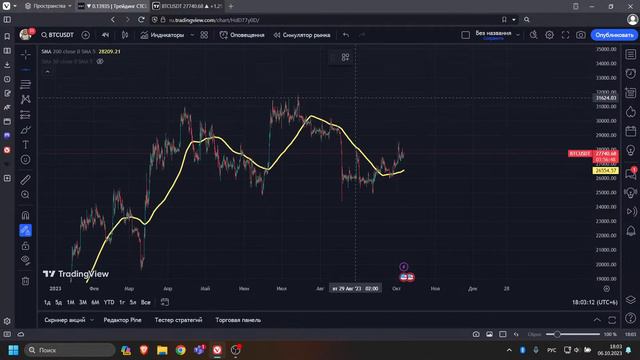Open the help center question icon
Image resolution: width=640 pixels, height=360 pixels.
[x=631, y=318]
